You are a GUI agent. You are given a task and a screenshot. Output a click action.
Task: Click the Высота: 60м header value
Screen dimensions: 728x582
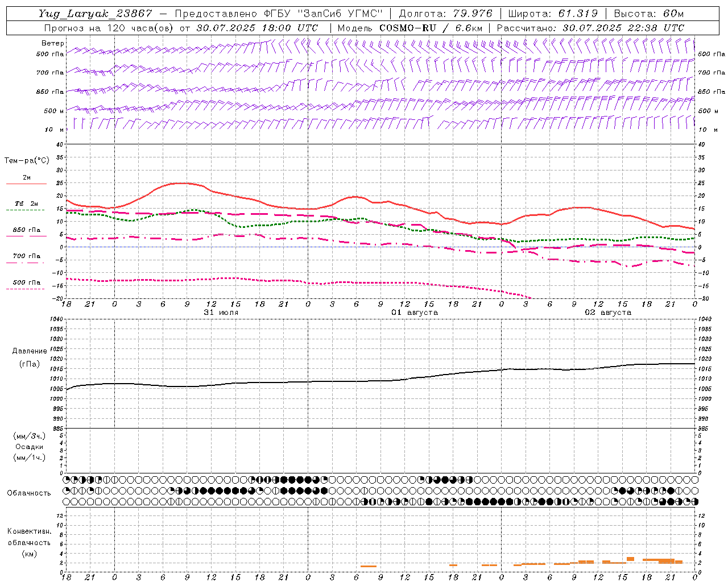point(648,14)
